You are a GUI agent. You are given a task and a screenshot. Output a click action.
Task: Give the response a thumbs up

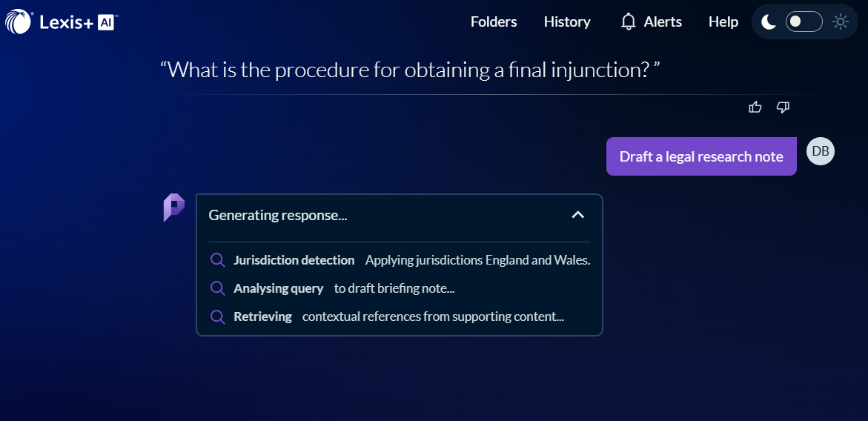pyautogui.click(x=755, y=107)
